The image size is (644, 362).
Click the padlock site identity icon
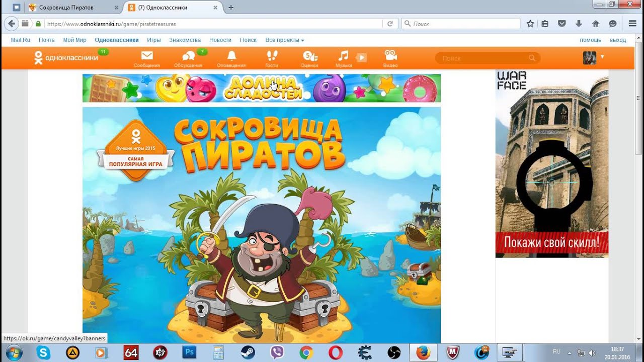pos(38,24)
